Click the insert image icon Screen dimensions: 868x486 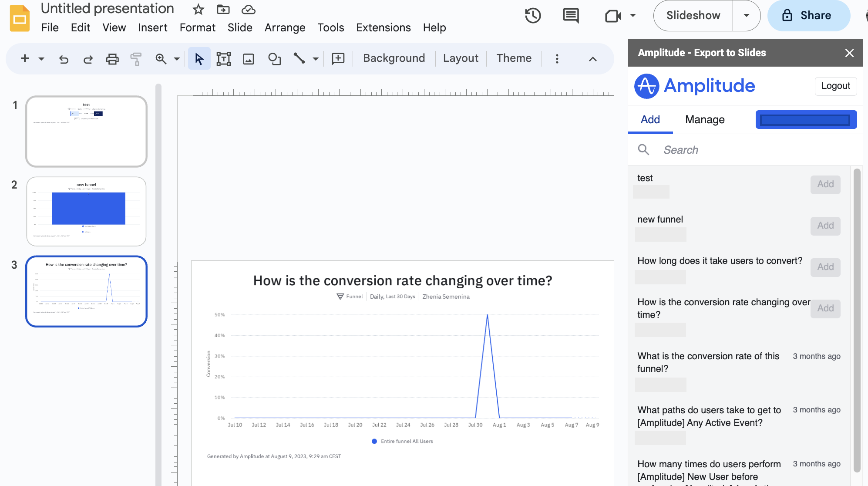point(249,59)
